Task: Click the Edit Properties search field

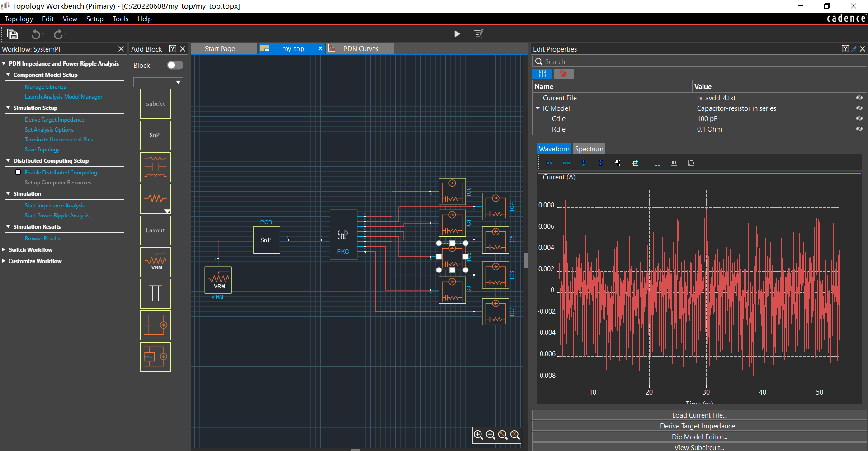Action: (x=699, y=62)
